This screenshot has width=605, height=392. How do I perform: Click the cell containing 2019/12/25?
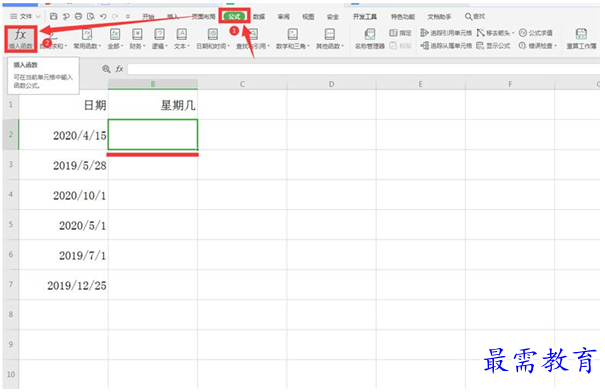click(64, 285)
